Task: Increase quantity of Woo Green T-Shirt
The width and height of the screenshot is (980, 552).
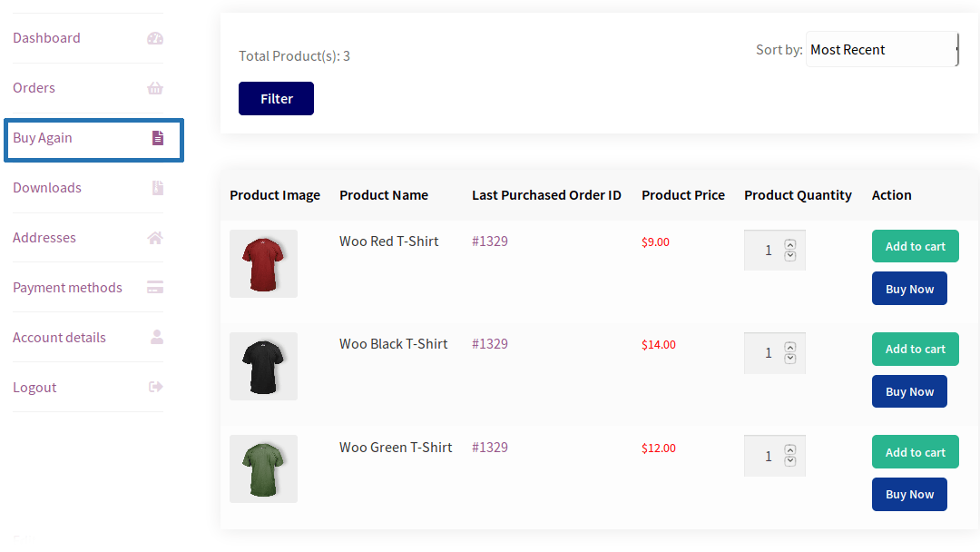Action: pos(789,449)
